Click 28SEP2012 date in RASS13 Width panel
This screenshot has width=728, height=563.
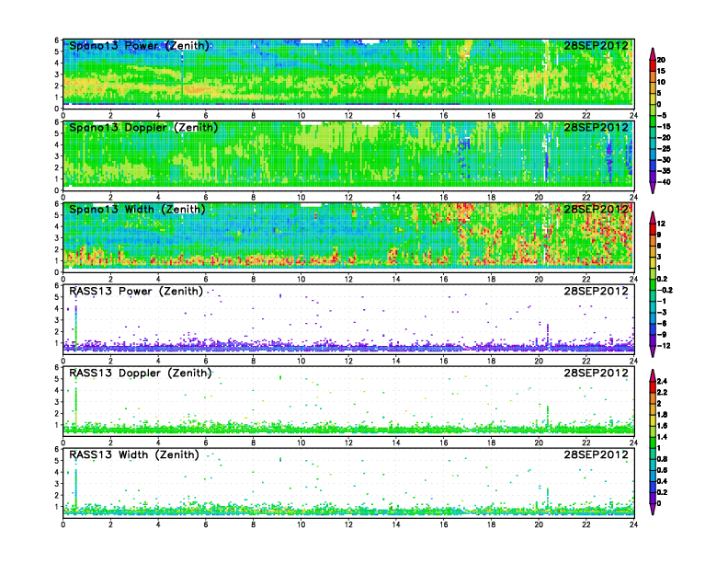pos(596,454)
